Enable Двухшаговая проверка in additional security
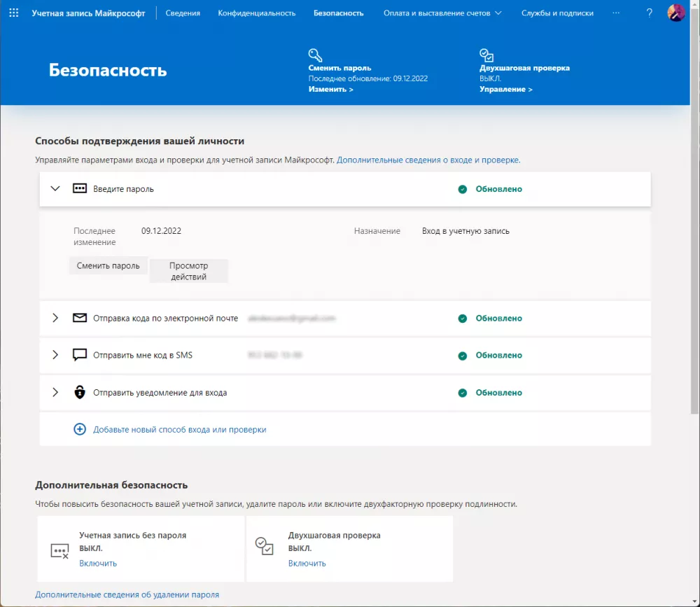700x607 pixels. (307, 563)
